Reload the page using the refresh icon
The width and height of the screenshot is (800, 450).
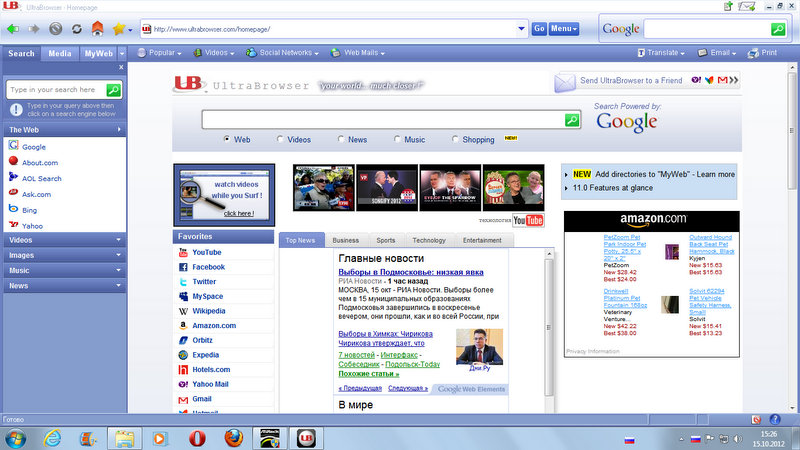pyautogui.click(x=77, y=29)
